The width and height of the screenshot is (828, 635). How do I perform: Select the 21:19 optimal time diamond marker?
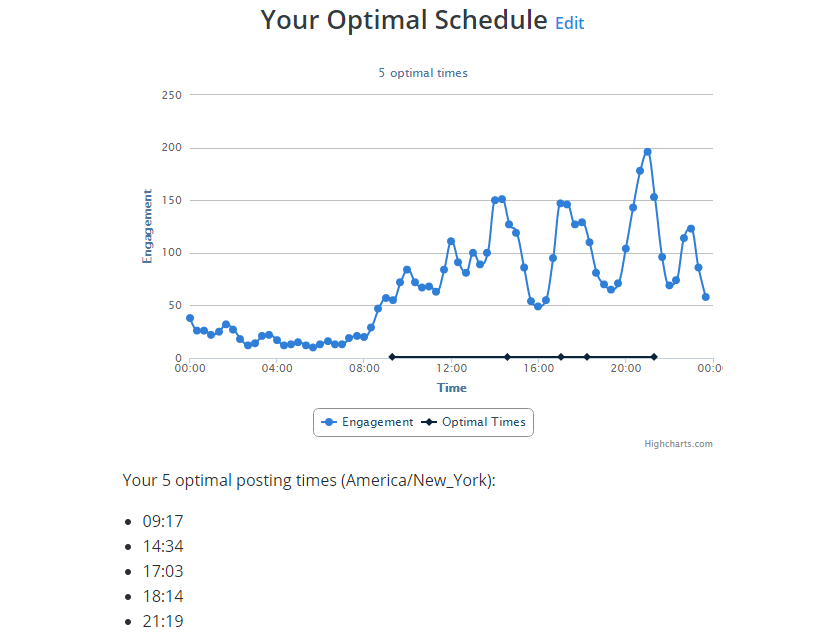(x=654, y=356)
